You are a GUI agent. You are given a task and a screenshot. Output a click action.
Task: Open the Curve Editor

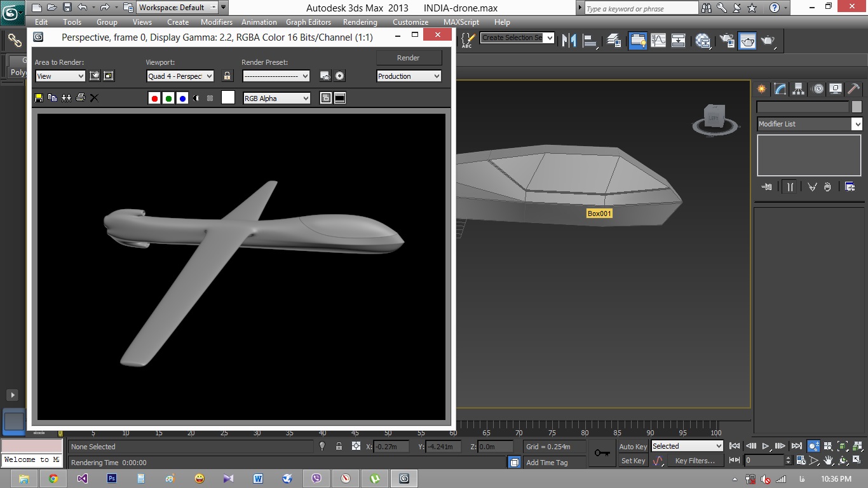(x=658, y=41)
